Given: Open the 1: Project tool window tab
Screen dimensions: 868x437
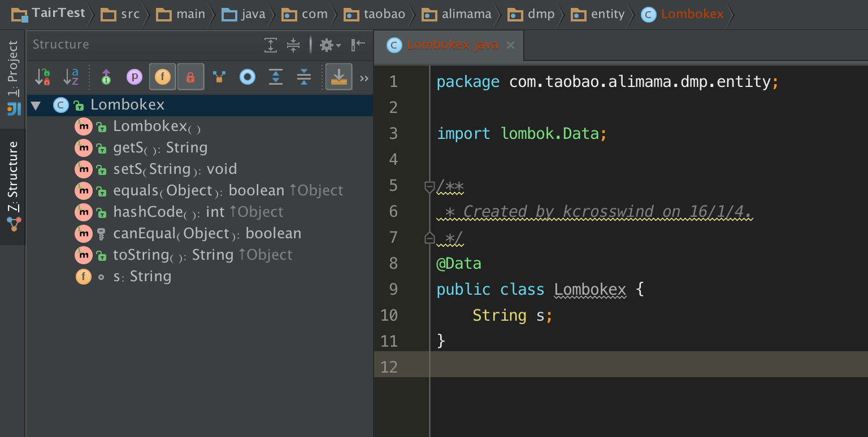Looking at the screenshot, I should (12, 78).
